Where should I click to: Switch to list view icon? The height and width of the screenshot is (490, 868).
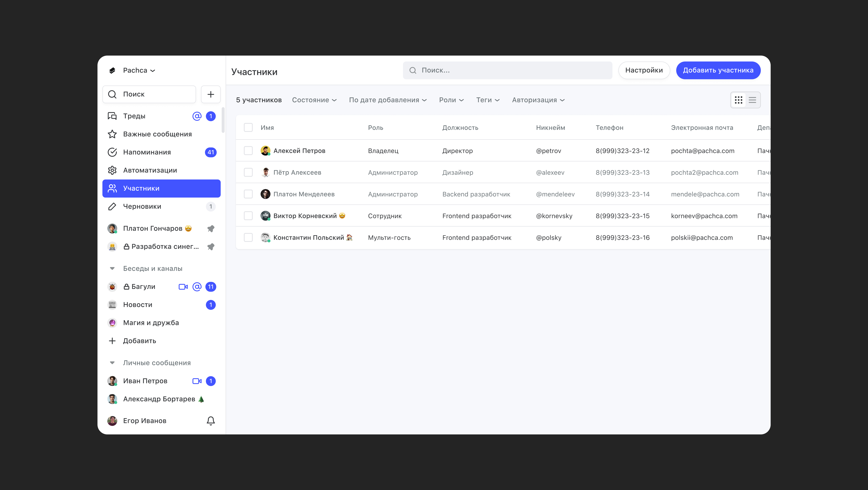click(x=753, y=100)
